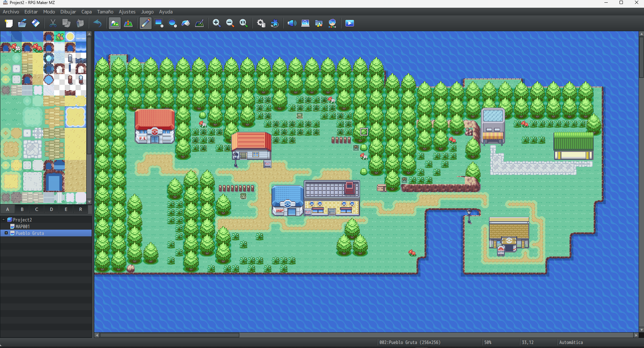Open the Modo menu
Screen dimensions: 644x348
pos(49,12)
